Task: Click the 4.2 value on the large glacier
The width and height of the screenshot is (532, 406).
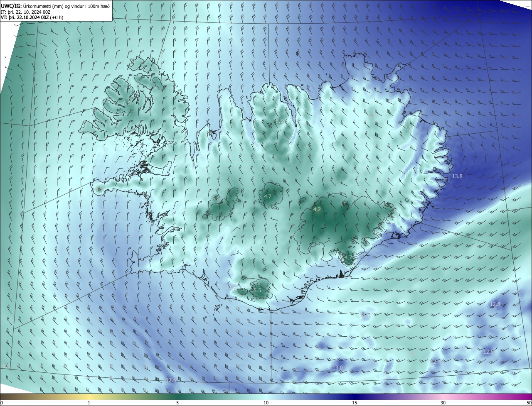Action: (x=317, y=210)
